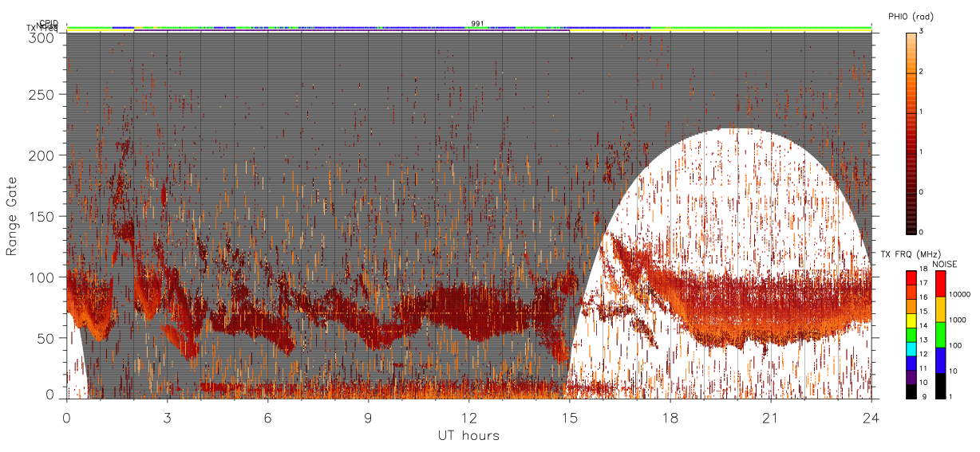Screen dimensions: 980x452
Task: Click x-axis tick label '15'
Action: pyautogui.click(x=569, y=417)
